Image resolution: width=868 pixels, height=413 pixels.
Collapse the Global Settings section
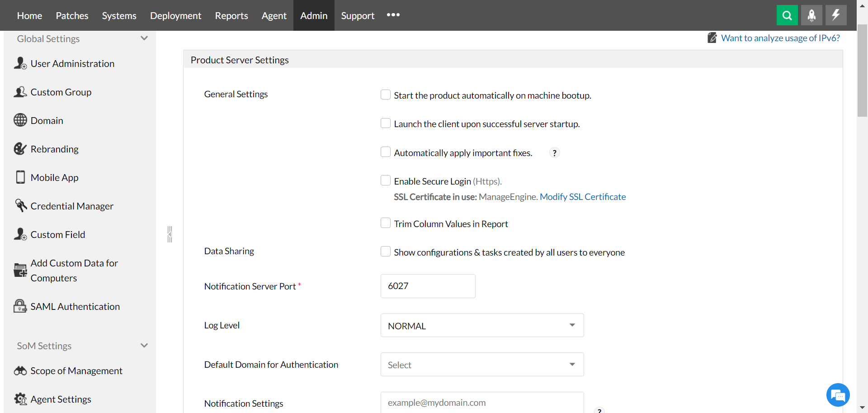point(144,38)
